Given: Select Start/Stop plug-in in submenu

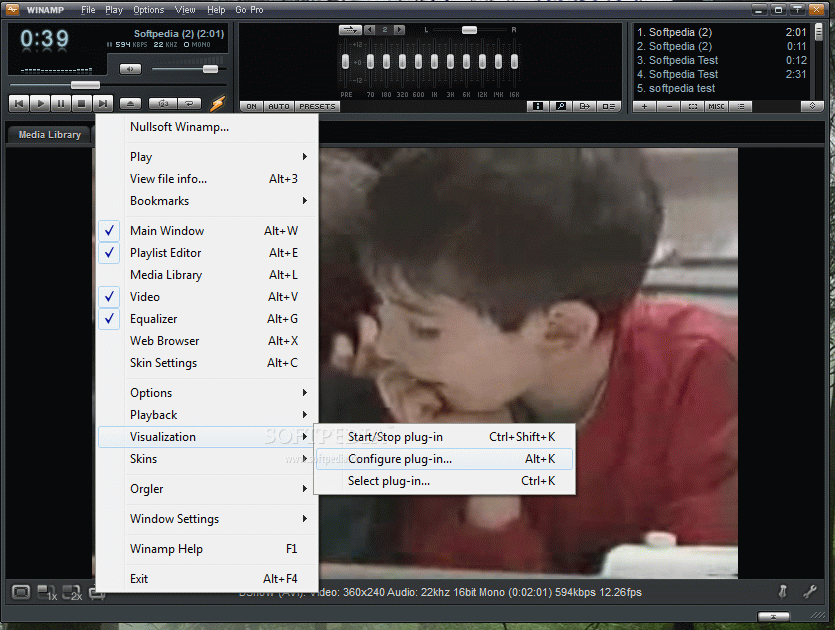Looking at the screenshot, I should pyautogui.click(x=444, y=437).
